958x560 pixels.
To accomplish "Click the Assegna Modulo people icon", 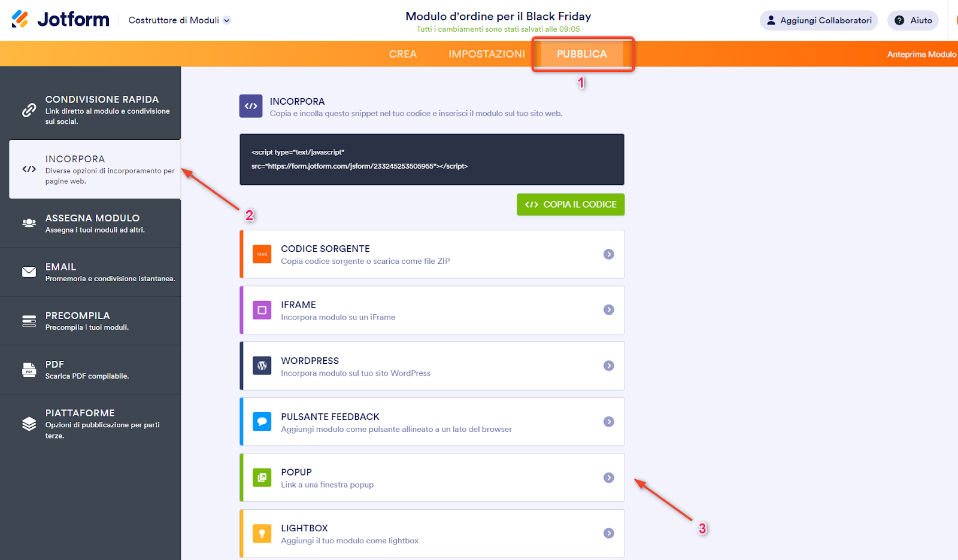I will pyautogui.click(x=29, y=223).
